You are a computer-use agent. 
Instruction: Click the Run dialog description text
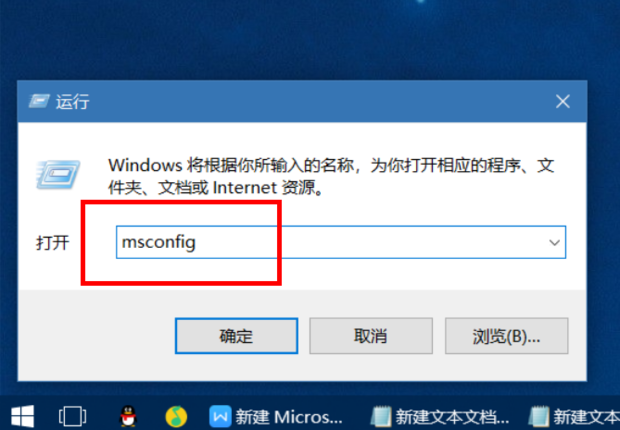pos(331,176)
